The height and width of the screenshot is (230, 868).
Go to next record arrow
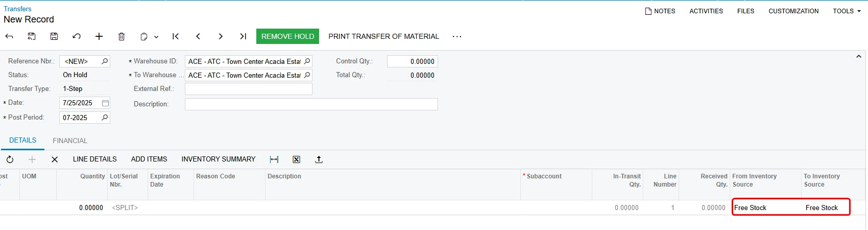221,36
